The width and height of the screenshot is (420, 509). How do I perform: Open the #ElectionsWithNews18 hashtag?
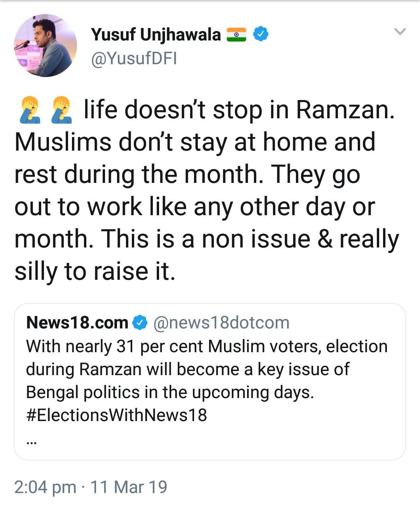116,415
